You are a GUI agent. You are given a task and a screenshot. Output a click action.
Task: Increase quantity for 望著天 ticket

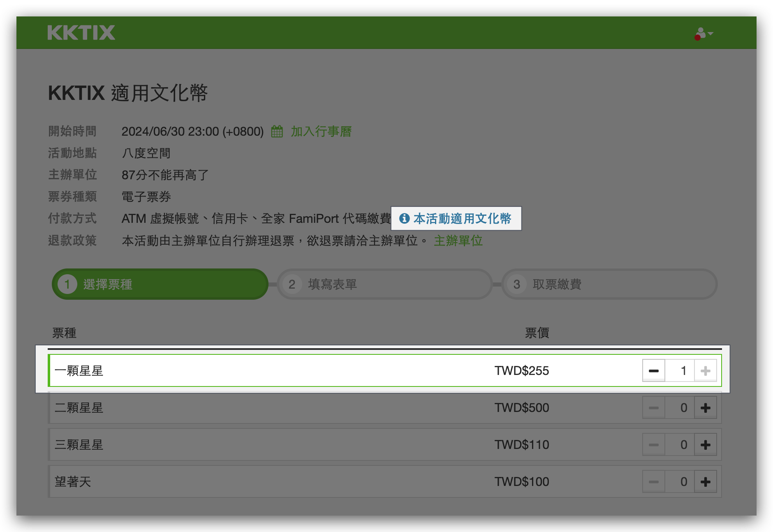pos(706,481)
